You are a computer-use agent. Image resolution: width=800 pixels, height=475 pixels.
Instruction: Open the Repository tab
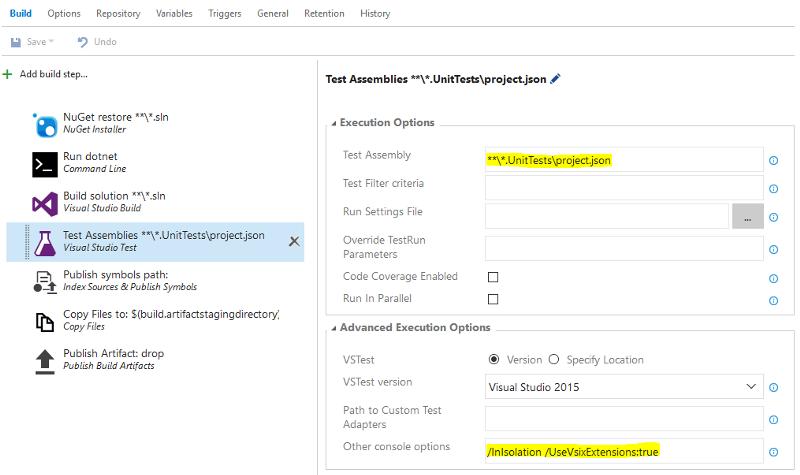coord(118,14)
